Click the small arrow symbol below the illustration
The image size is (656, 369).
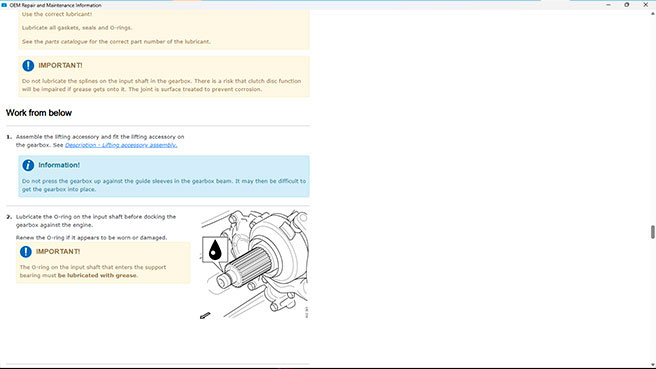pyautogui.click(x=205, y=315)
